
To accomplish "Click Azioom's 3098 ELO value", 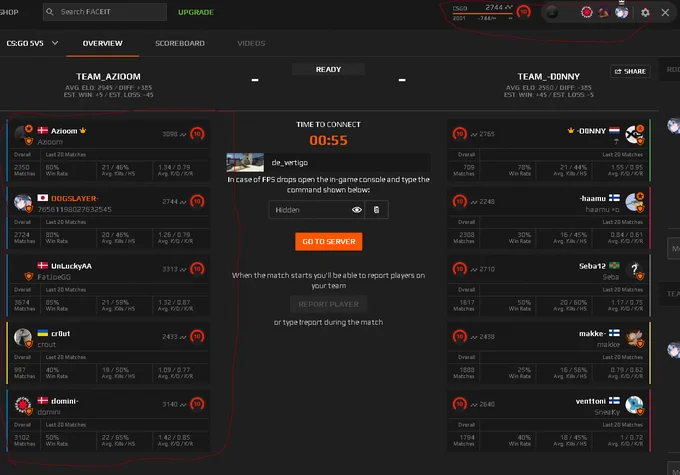I will tap(170, 134).
